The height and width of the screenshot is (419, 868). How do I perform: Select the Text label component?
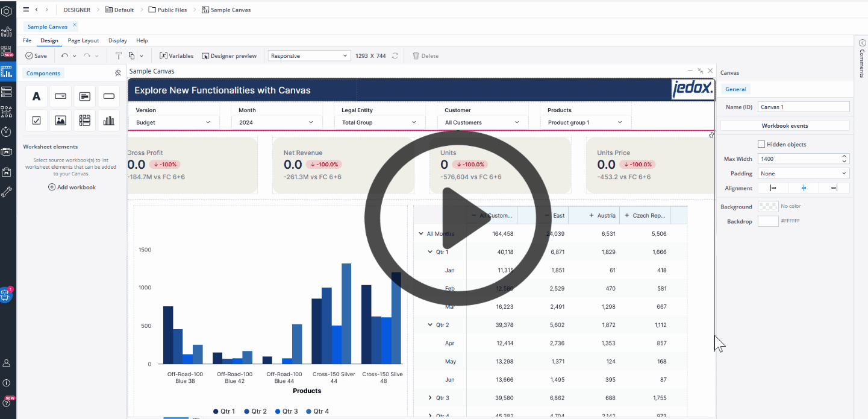coord(37,96)
